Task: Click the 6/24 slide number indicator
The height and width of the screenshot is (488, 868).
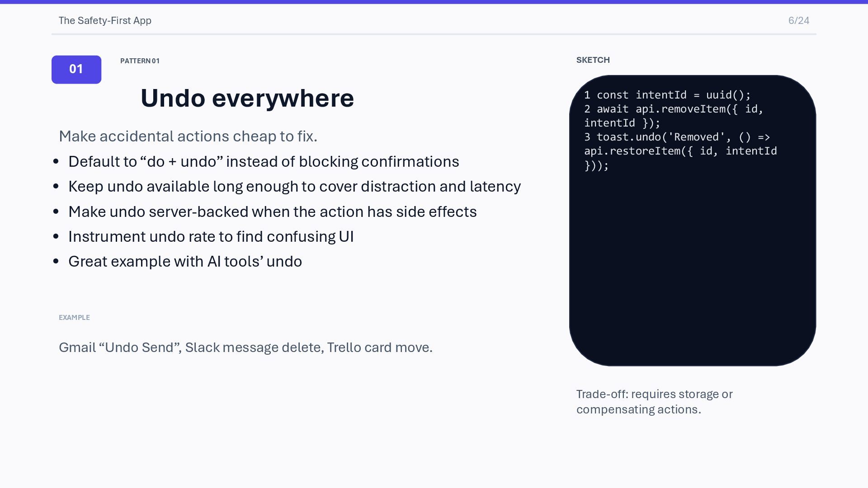Action: pyautogui.click(x=798, y=21)
